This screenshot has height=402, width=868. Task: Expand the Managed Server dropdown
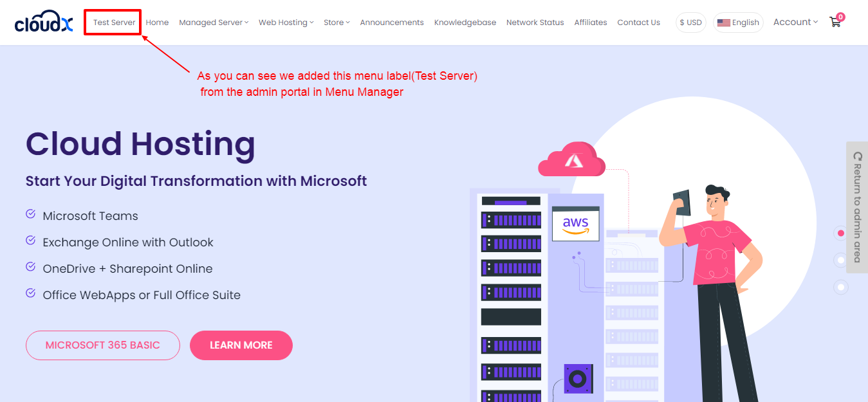coord(214,23)
